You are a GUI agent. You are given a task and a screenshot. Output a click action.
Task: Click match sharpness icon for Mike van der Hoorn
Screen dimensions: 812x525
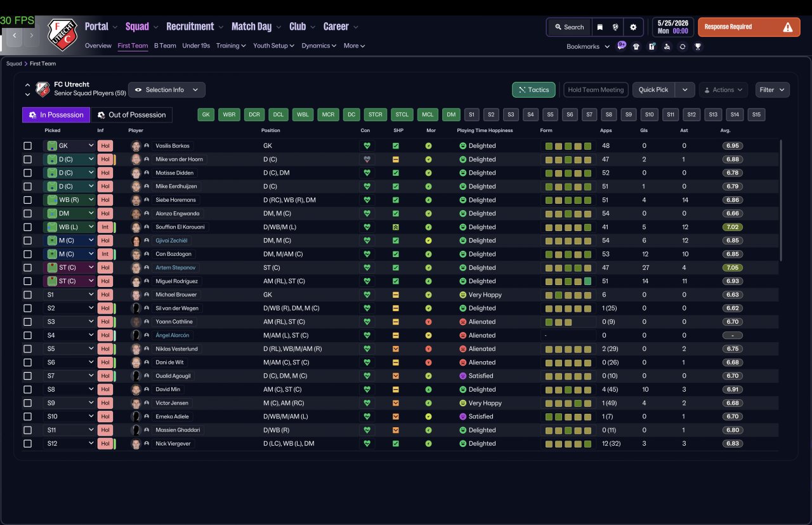click(x=396, y=159)
